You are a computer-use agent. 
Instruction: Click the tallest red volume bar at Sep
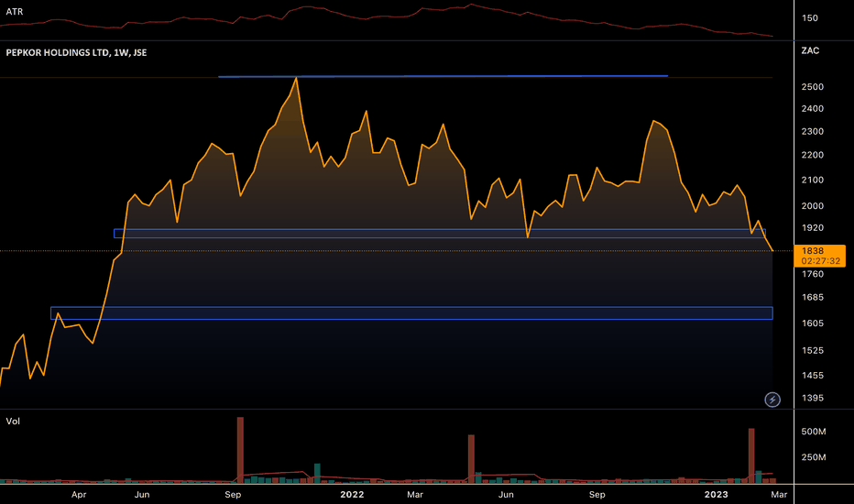pyautogui.click(x=240, y=450)
